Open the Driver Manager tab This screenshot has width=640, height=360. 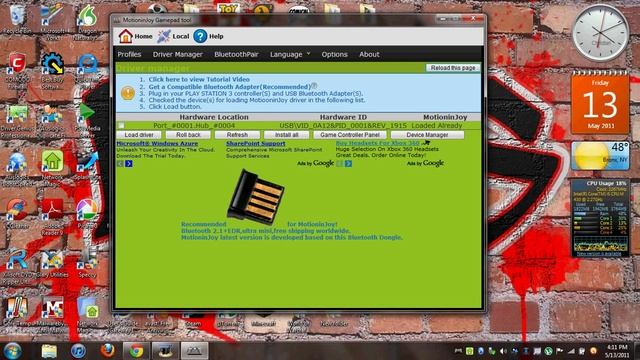coord(178,54)
